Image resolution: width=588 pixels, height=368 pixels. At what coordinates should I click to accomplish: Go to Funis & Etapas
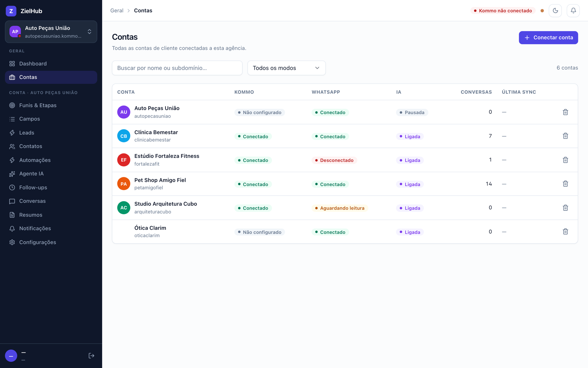[x=51, y=105]
